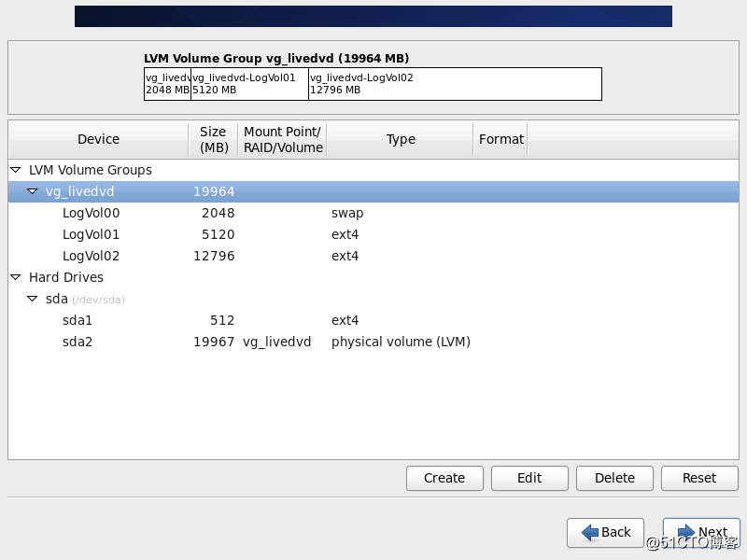
Task: Click the vg_livedvd-LogVol02 12796 MB diagram segment
Action: (455, 84)
